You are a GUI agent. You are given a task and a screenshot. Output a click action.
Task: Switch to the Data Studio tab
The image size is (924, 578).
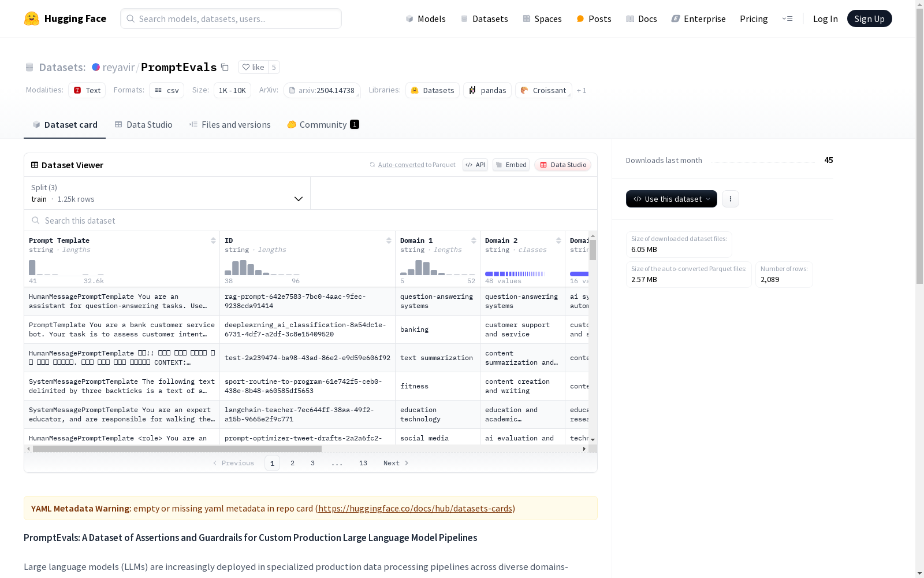tap(143, 125)
